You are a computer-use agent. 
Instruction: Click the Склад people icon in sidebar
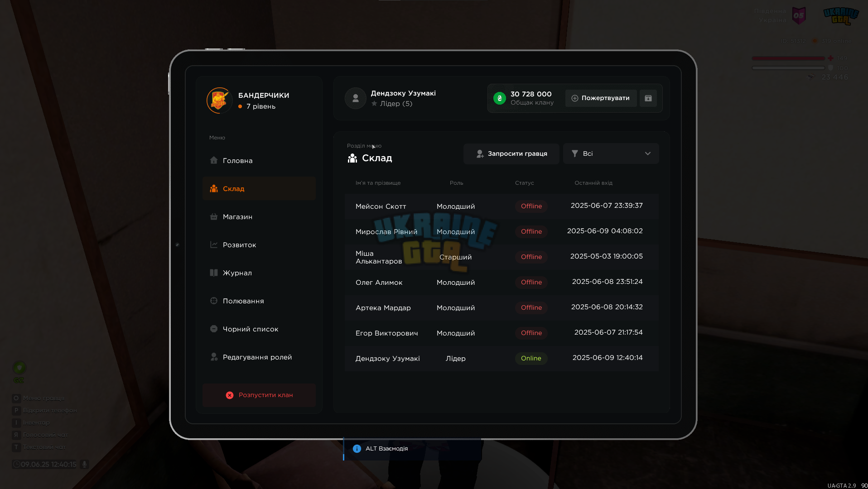click(x=214, y=188)
